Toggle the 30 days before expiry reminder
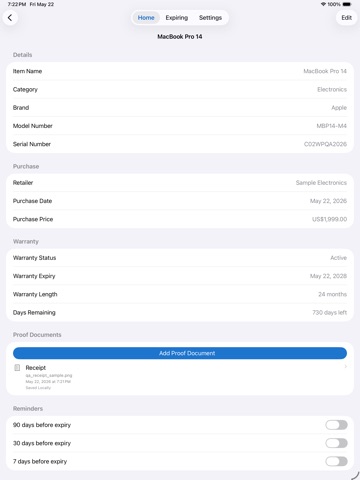The width and height of the screenshot is (360, 480). [x=336, y=443]
